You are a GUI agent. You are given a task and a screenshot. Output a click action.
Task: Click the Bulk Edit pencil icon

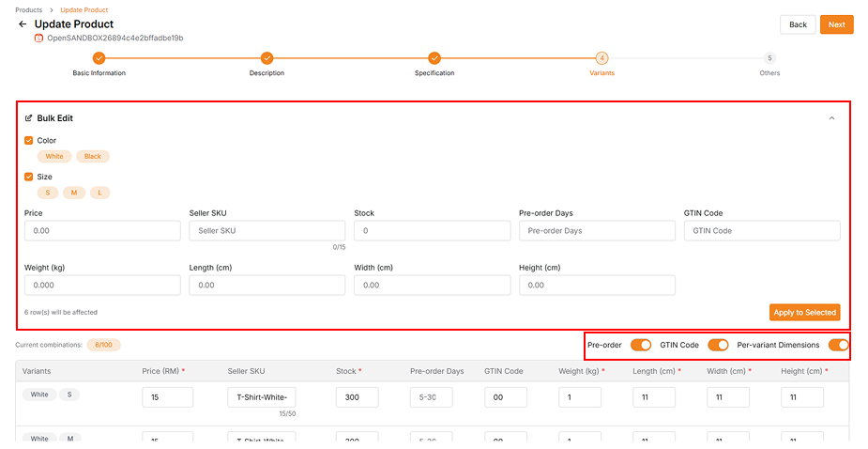pyautogui.click(x=29, y=118)
